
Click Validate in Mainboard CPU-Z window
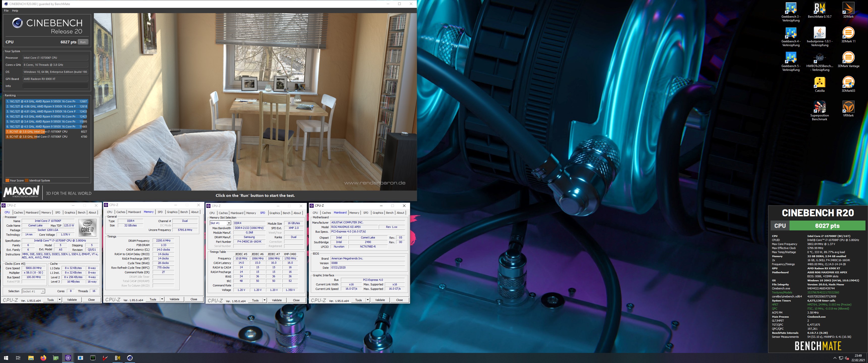tap(380, 300)
